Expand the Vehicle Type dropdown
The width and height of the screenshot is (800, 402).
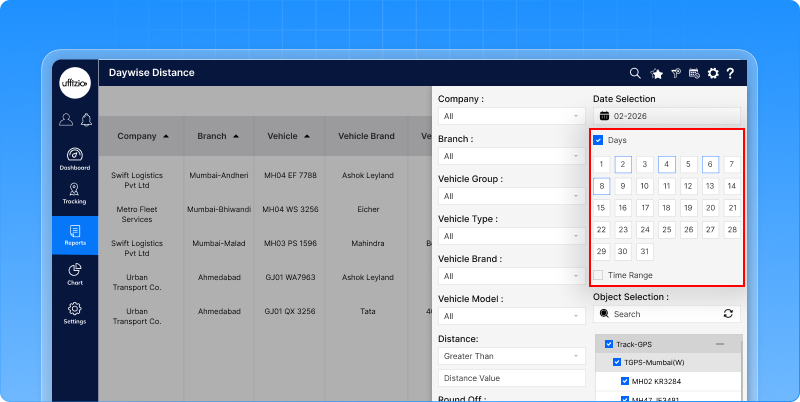tap(511, 236)
